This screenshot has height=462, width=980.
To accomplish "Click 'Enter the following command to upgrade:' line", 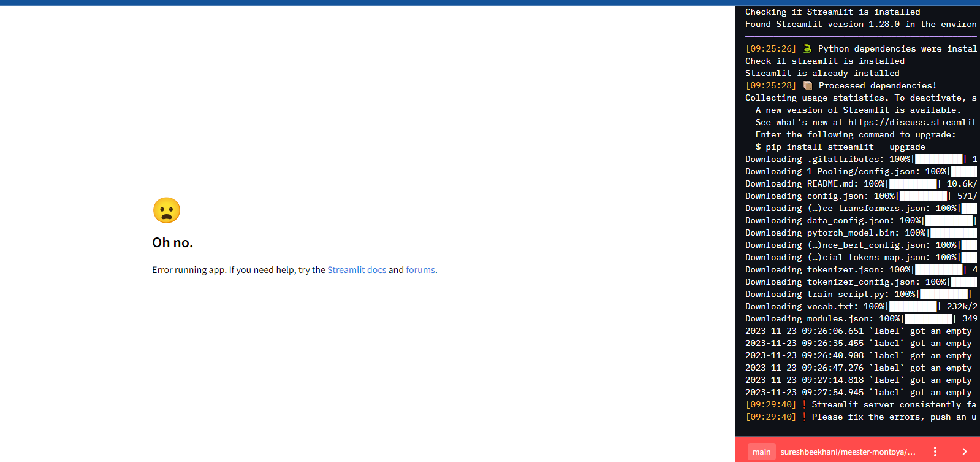I will coord(856,134).
